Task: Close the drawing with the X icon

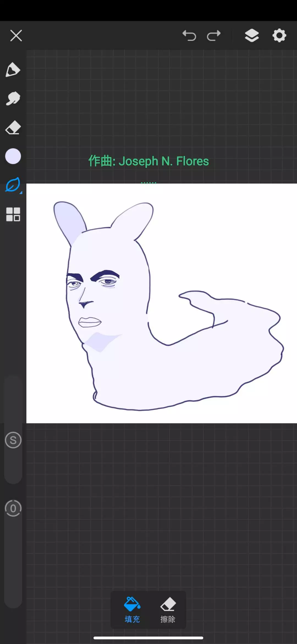Action: coord(16,36)
